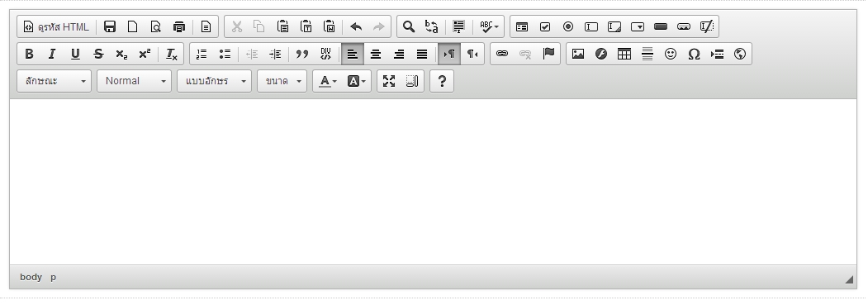Create a new blank page
Viewport: 868px width, 305px height.
point(133,26)
